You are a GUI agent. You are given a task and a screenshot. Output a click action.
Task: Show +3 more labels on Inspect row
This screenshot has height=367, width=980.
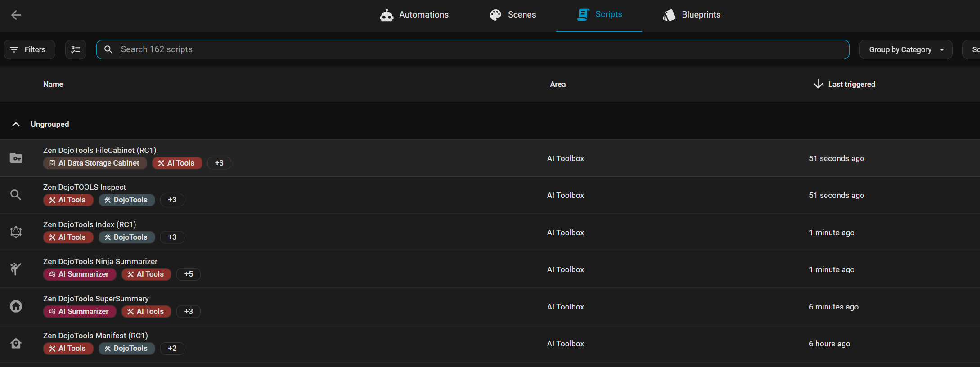[x=172, y=200]
